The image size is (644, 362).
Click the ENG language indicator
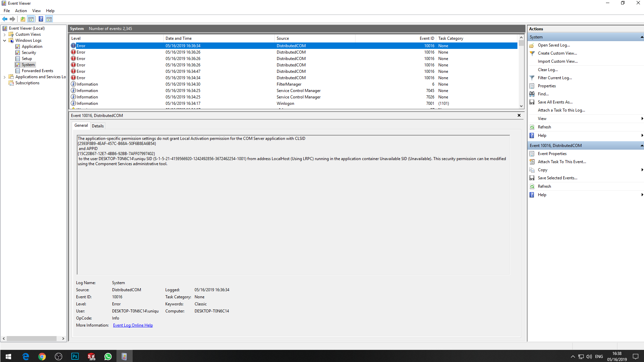pyautogui.click(x=599, y=357)
